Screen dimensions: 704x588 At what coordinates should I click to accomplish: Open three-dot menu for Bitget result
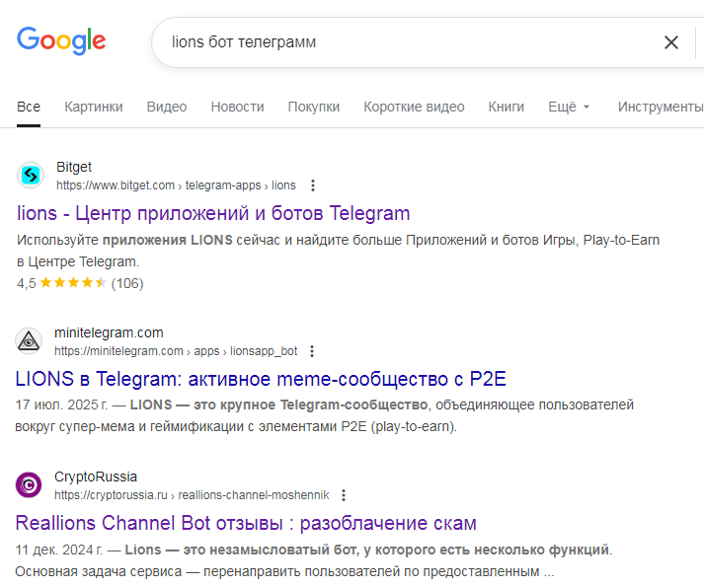tap(313, 185)
